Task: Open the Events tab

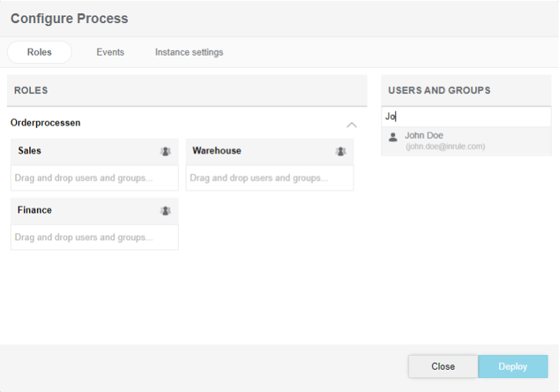Action: [x=110, y=52]
